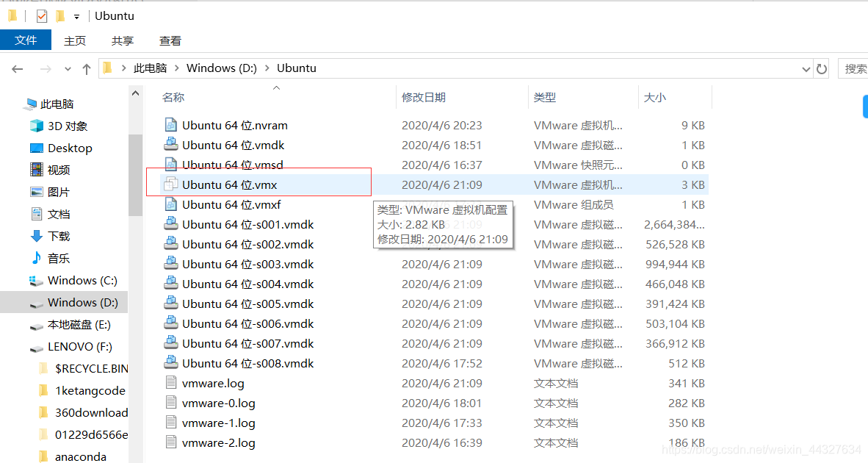Sort by 名称 column header

[173, 98]
